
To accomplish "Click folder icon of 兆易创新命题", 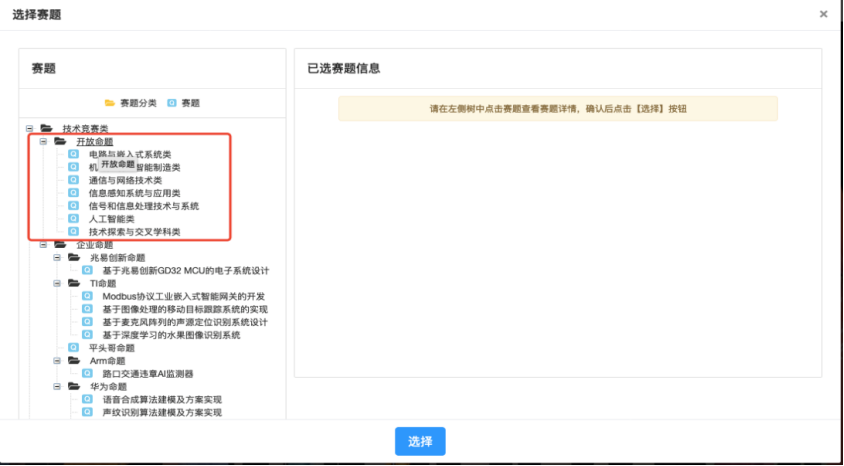I will click(74, 257).
